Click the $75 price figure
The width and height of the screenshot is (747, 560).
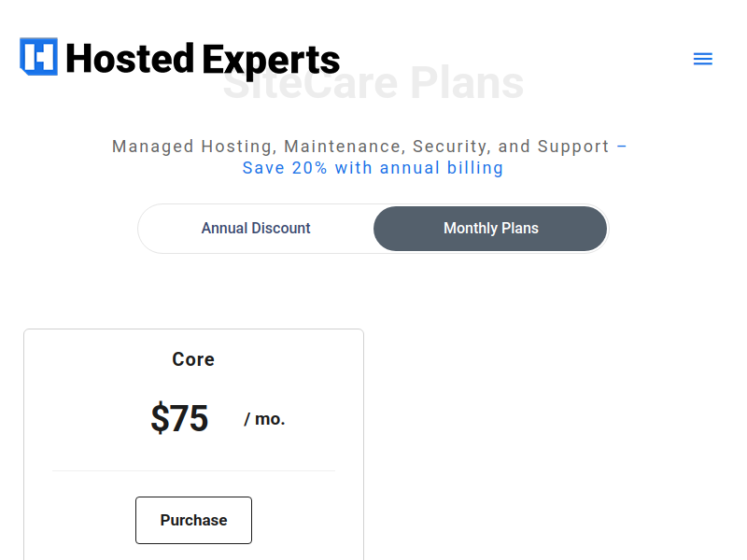pos(179,418)
